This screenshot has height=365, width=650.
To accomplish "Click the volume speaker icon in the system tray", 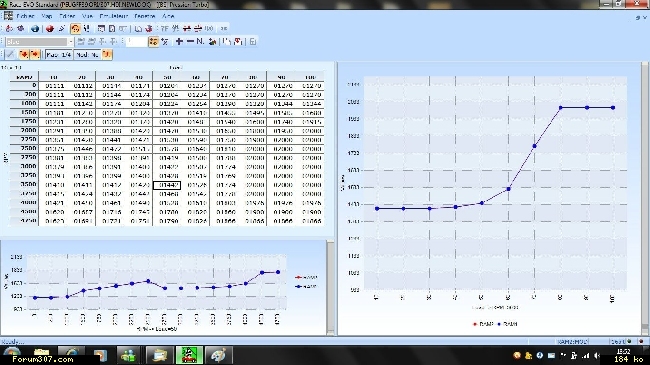I will (x=597, y=355).
